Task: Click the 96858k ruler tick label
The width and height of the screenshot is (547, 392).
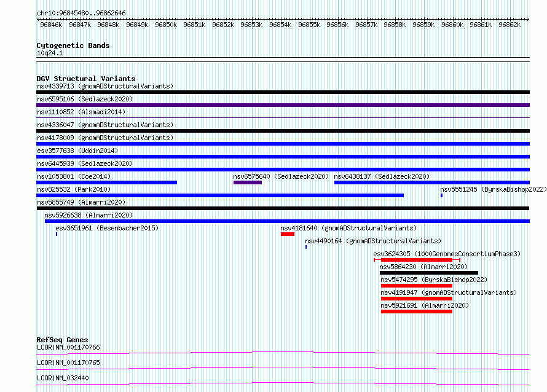Action: click(395, 25)
